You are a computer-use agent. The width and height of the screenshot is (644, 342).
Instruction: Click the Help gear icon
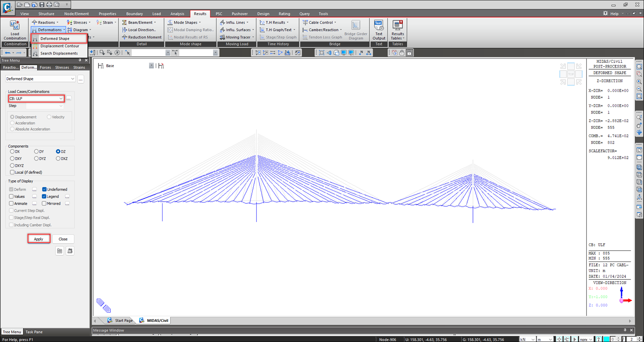point(606,14)
